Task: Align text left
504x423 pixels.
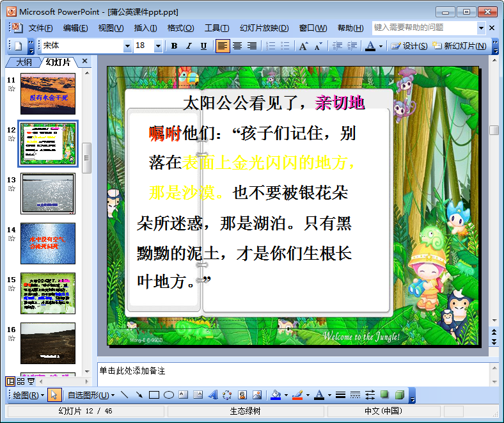Action: pyautogui.click(x=223, y=46)
